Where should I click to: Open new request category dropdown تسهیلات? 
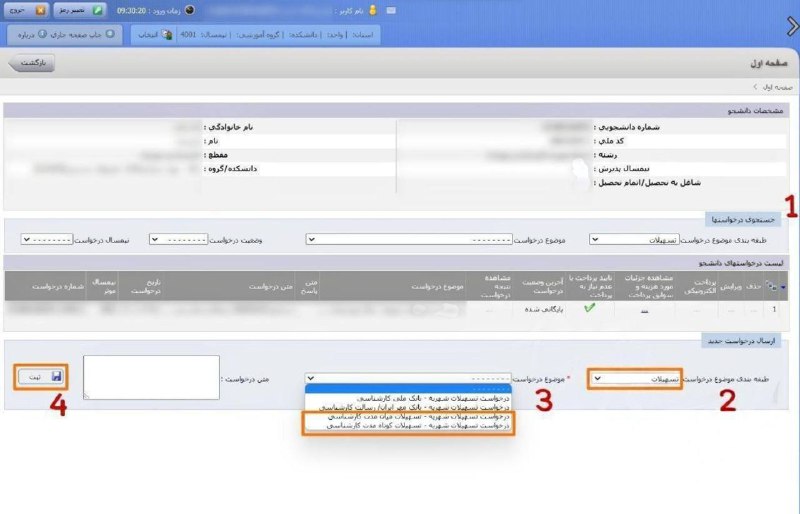point(635,379)
